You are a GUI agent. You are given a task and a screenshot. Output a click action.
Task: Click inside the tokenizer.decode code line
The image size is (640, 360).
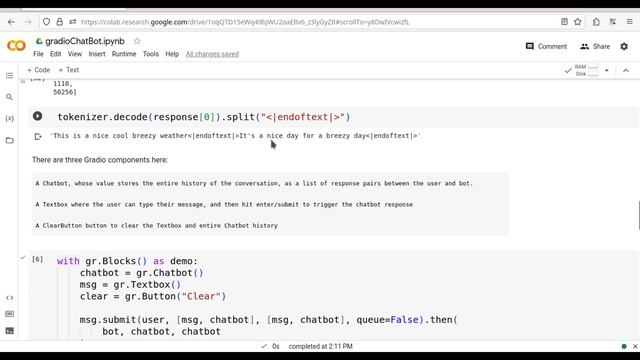[x=204, y=117]
